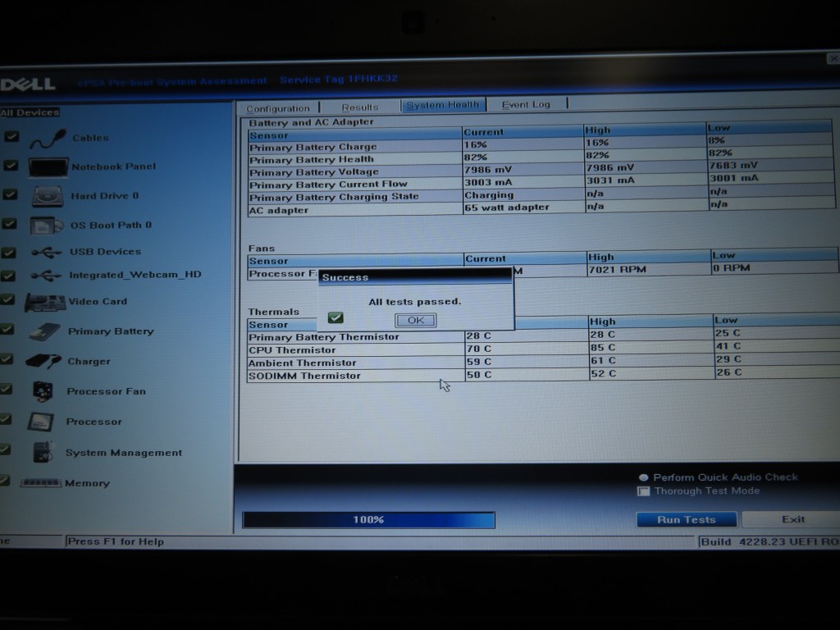Click the Memory device label
Image resolution: width=840 pixels, height=630 pixels.
coord(87,483)
